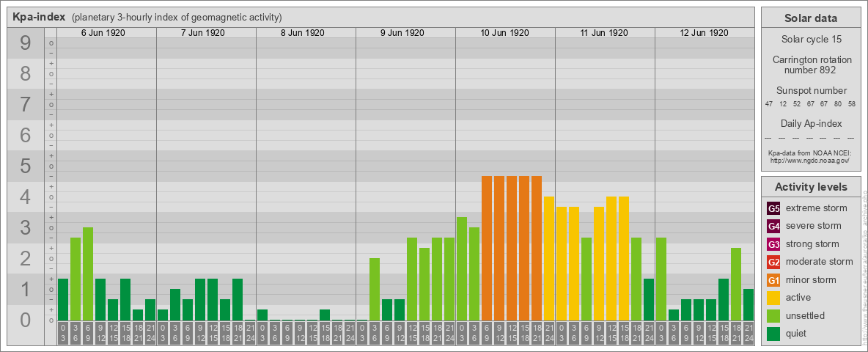Click the 21–24 hour label under 12 Jun
The height and width of the screenshot is (352, 868).
[748, 333]
